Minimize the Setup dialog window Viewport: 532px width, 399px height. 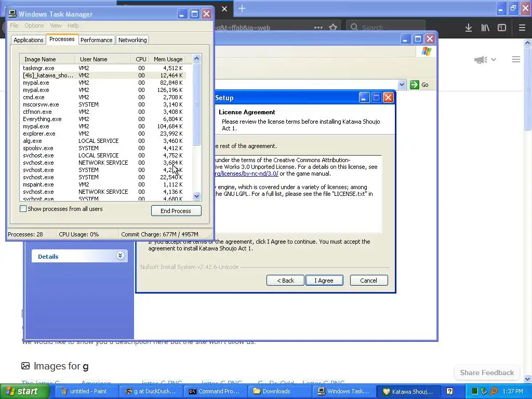coord(364,98)
